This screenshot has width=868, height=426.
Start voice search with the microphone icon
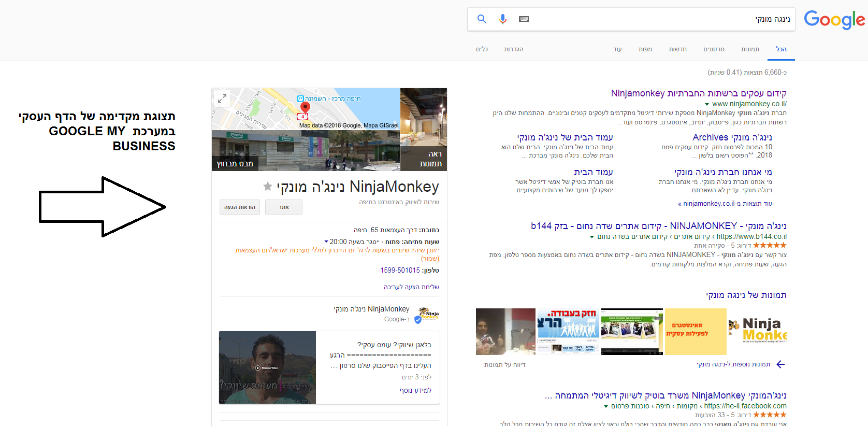502,19
